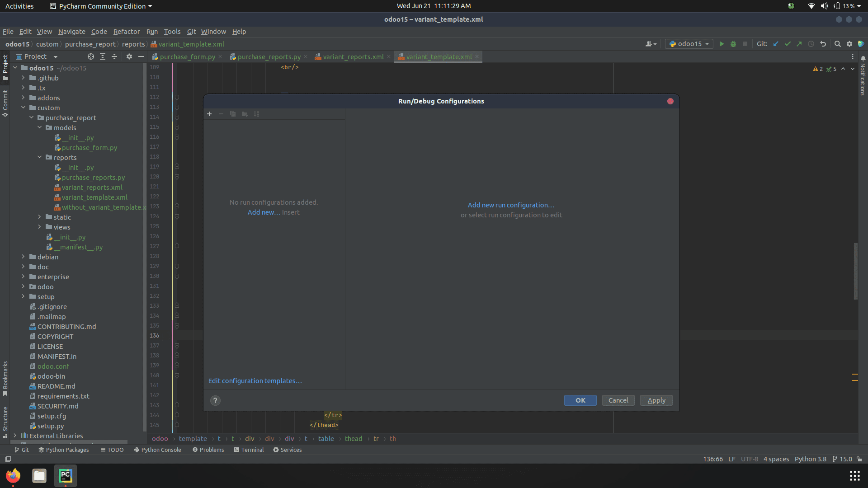Open the Navigate menu

pos(71,32)
